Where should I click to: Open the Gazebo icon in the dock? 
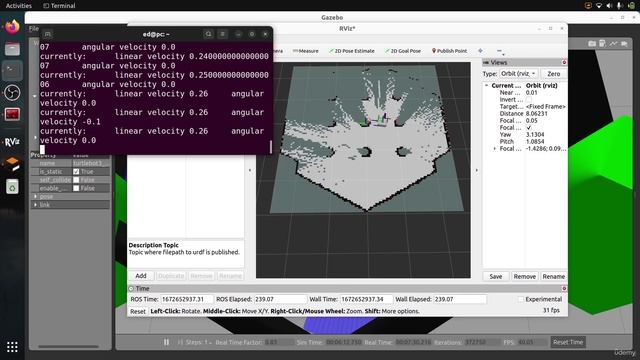point(12,164)
